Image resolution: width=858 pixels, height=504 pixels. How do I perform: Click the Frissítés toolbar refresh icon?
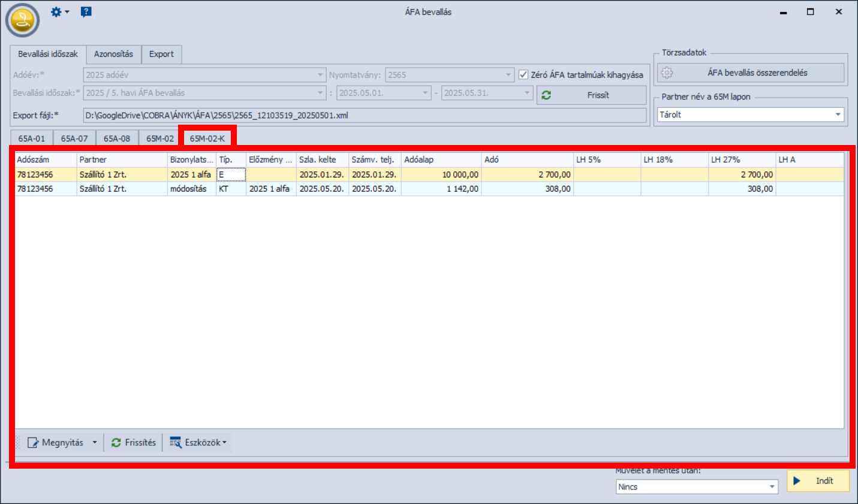116,443
